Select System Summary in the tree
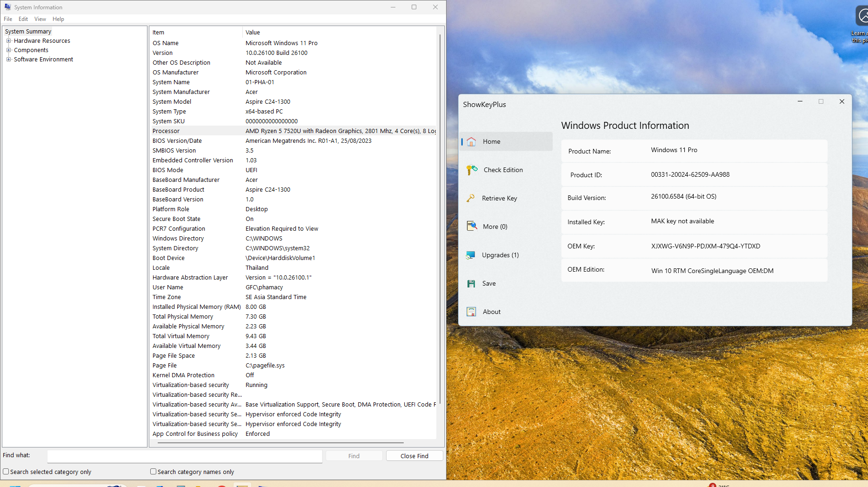Image resolution: width=868 pixels, height=487 pixels. [28, 32]
